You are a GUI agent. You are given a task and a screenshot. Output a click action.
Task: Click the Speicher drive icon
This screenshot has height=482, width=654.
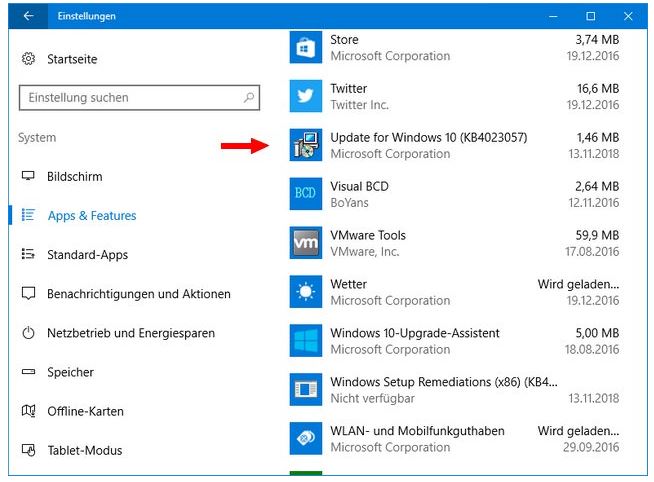pyautogui.click(x=28, y=372)
